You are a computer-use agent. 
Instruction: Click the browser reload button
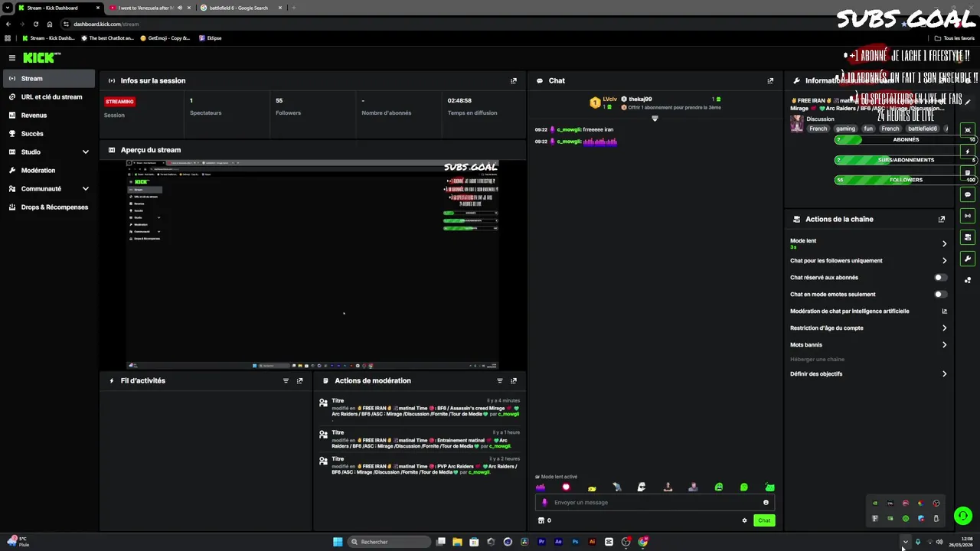[x=35, y=24]
